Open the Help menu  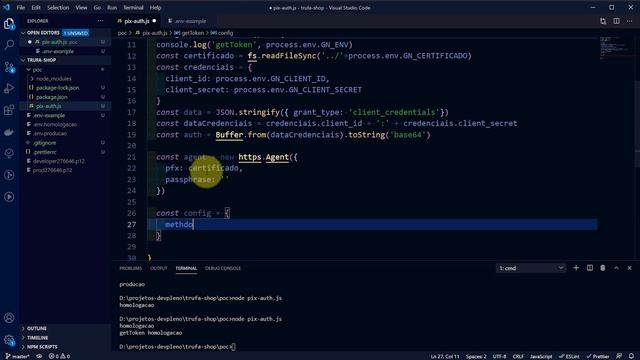pos(156,7)
